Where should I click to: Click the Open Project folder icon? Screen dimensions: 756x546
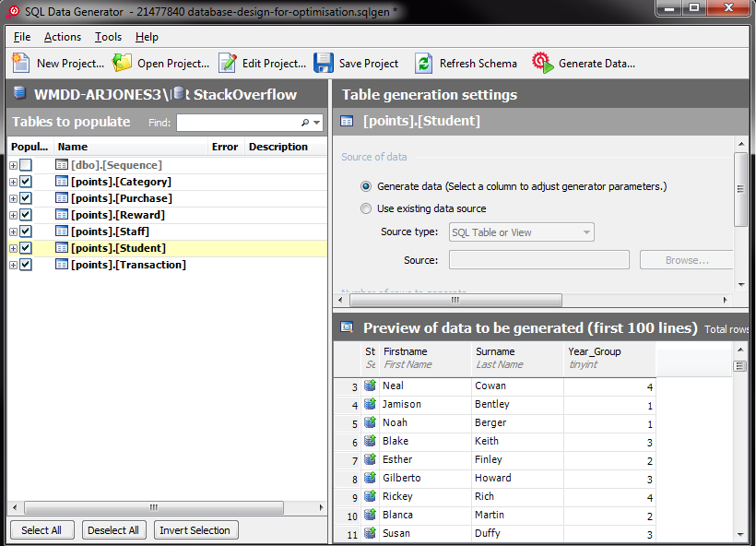click(x=122, y=64)
